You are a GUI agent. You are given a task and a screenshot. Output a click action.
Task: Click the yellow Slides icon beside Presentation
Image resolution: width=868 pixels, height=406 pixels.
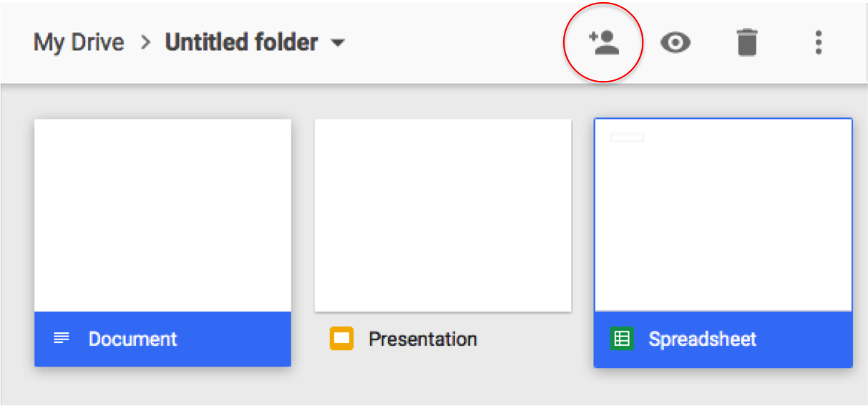[342, 339]
